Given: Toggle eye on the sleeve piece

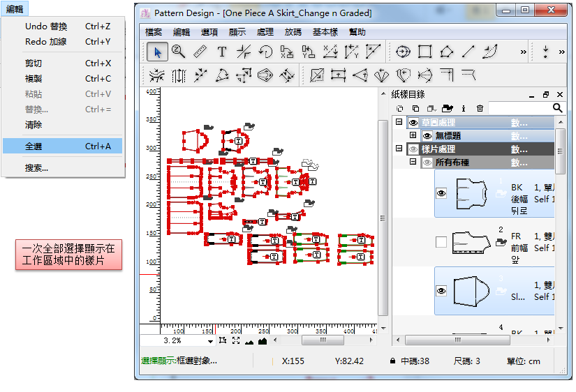Looking at the screenshot, I should [x=441, y=291].
